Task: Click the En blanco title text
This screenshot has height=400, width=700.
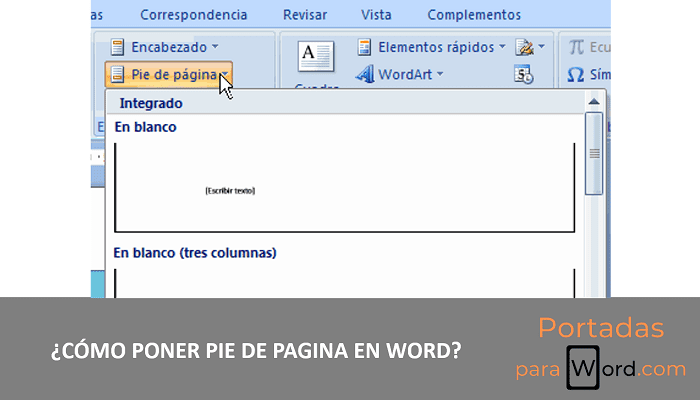Action: (x=146, y=127)
